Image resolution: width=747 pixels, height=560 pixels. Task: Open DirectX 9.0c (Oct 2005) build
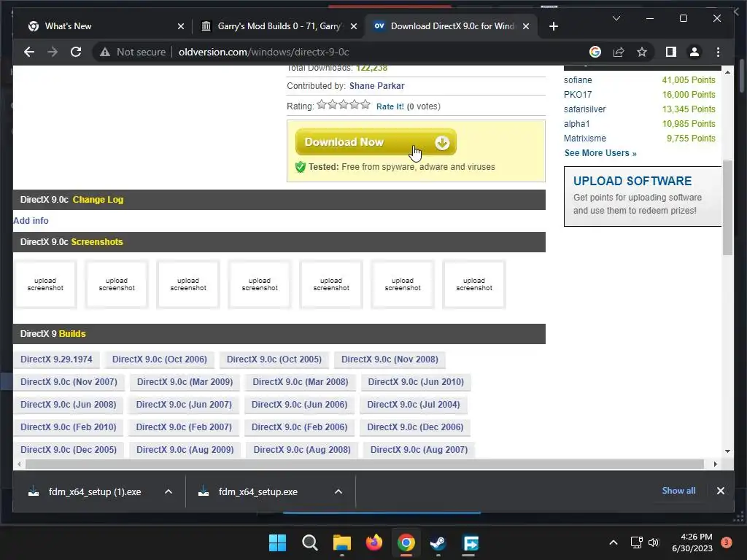pyautogui.click(x=274, y=359)
